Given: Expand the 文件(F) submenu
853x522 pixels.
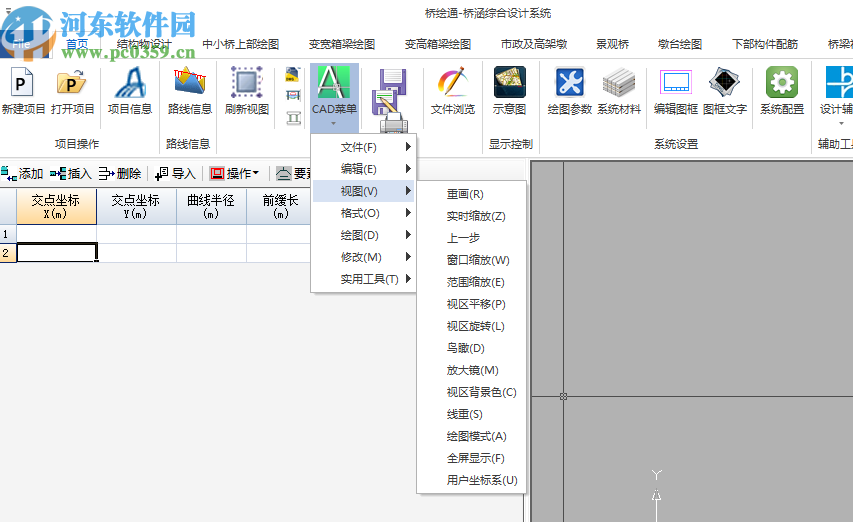Looking at the screenshot, I should click(364, 147).
